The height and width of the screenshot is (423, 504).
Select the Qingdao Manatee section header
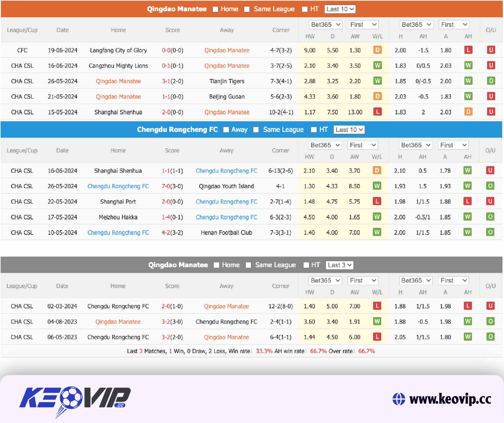[177, 9]
